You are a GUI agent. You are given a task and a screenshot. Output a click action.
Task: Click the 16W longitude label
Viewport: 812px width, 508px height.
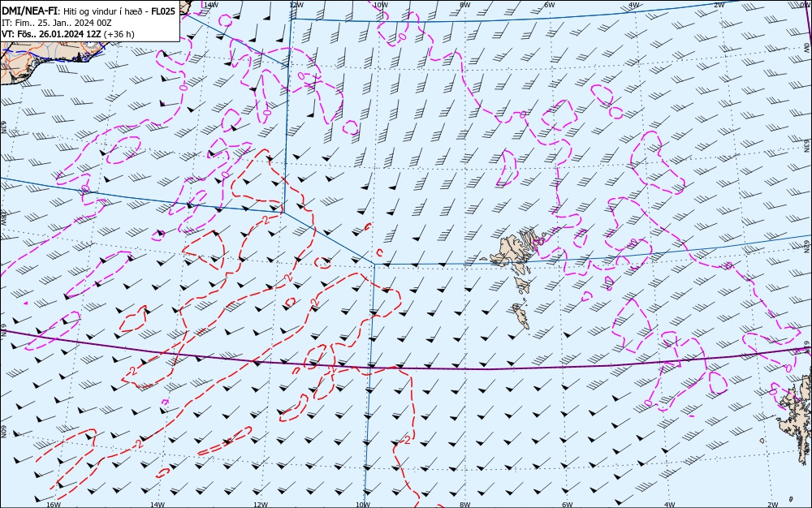pyautogui.click(x=54, y=505)
